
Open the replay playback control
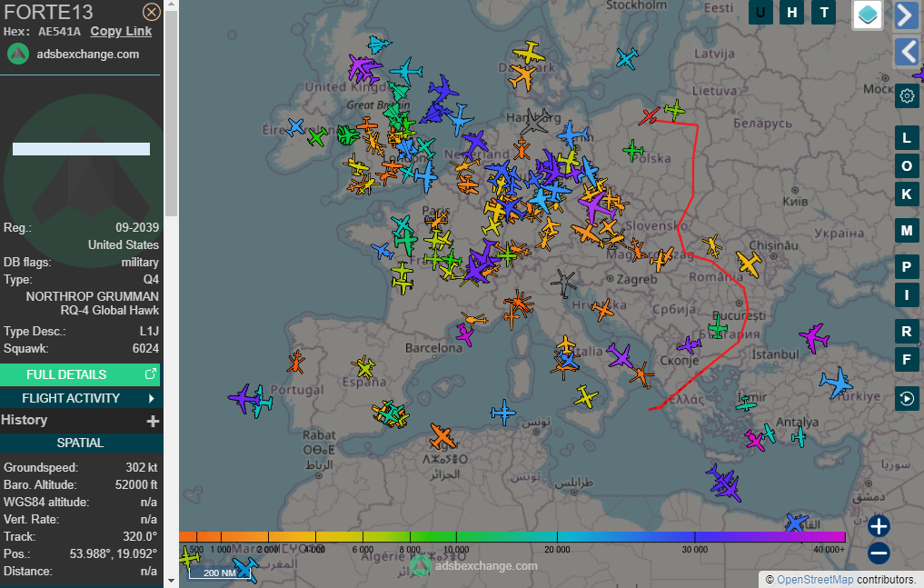click(907, 399)
